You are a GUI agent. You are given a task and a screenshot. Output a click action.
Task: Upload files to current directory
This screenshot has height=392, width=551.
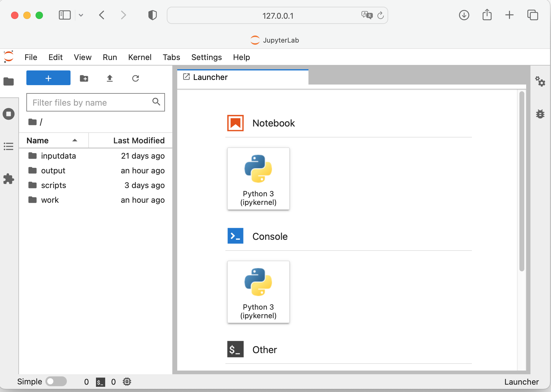coord(110,78)
